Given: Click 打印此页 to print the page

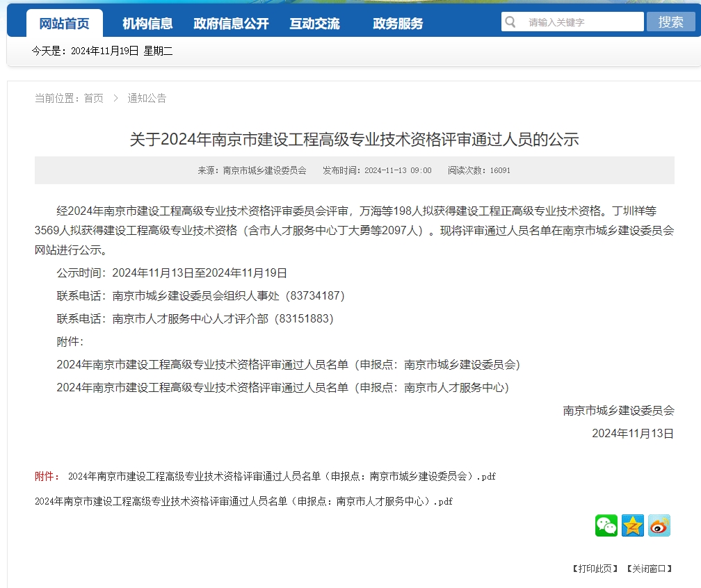Looking at the screenshot, I should [x=595, y=568].
